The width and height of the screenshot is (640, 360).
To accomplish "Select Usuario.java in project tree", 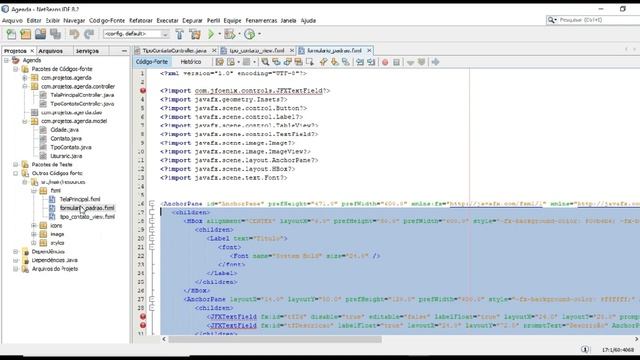I will pos(66,156).
